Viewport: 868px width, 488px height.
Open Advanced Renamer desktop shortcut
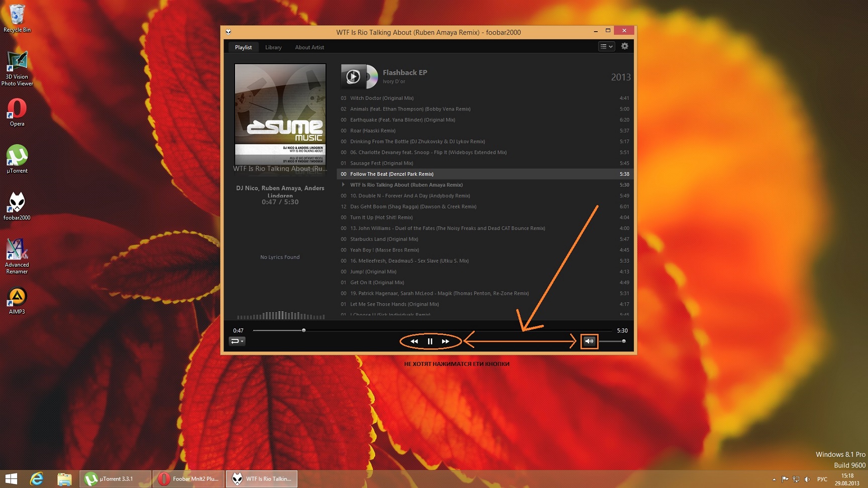[x=17, y=257]
